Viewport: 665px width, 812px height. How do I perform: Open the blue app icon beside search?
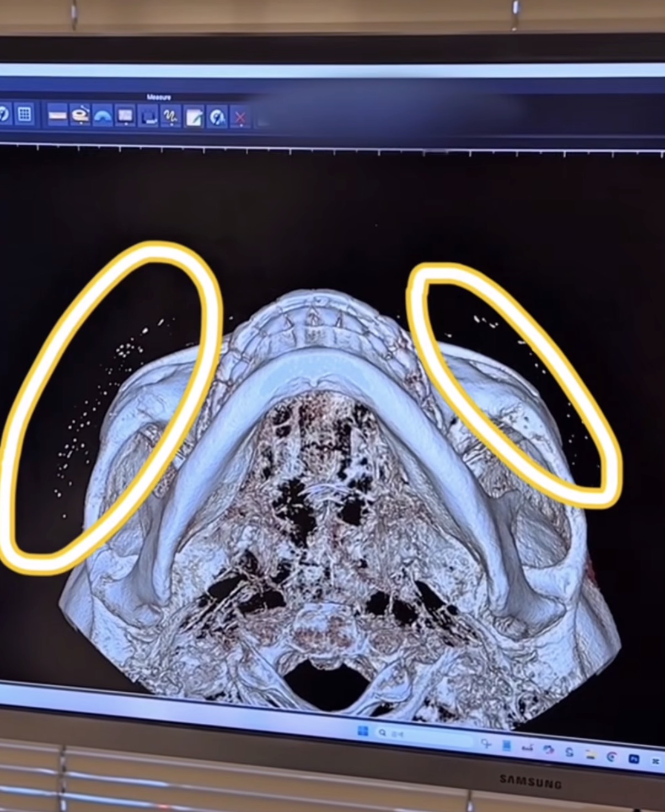click(506, 746)
